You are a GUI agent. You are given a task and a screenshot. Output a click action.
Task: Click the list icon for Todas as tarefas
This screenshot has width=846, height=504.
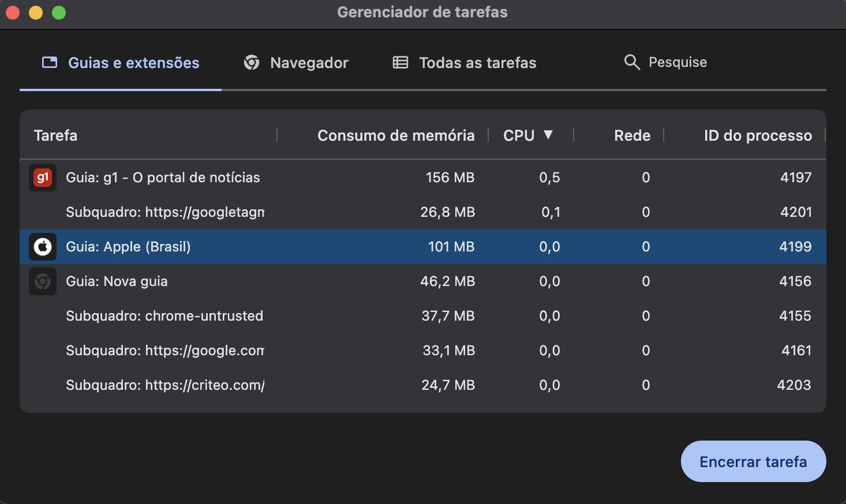click(400, 62)
